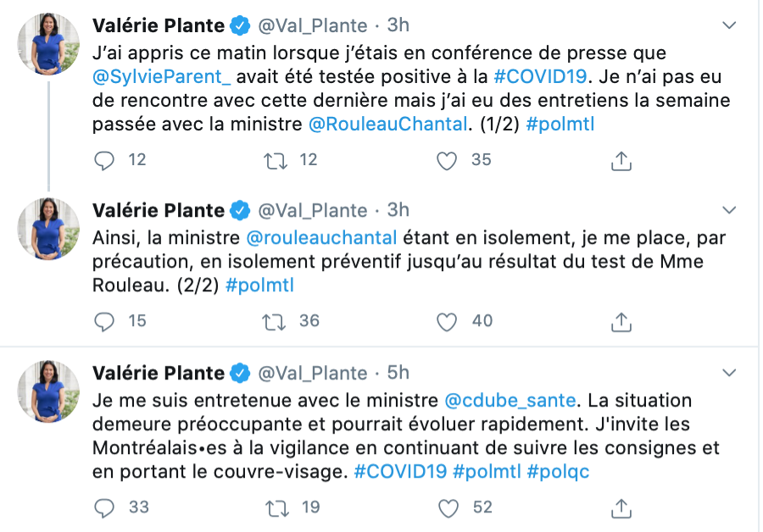This screenshot has height=532, width=763.
Task: Share the first tweet about #COVID19 test
Action: (621, 160)
